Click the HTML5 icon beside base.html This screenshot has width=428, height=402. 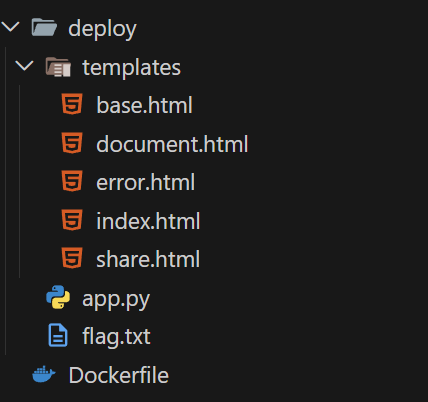[72, 104]
